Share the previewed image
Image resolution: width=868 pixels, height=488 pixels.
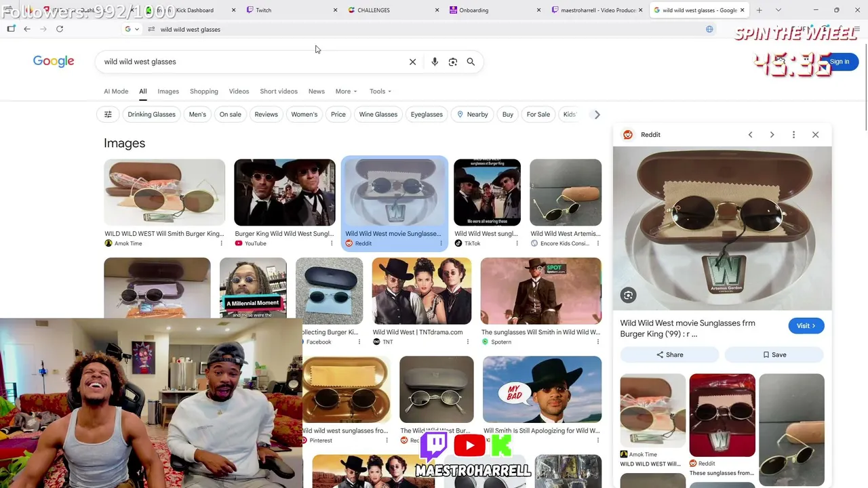669,354
